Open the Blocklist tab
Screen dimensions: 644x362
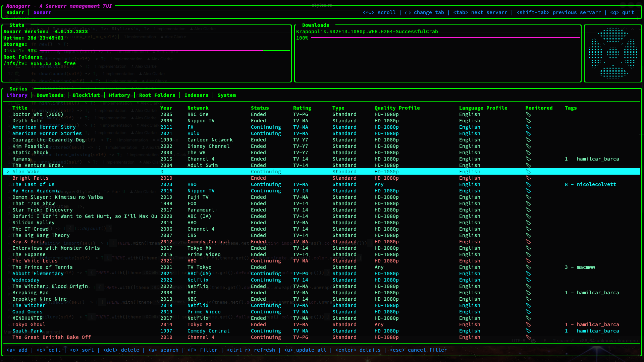click(x=86, y=95)
